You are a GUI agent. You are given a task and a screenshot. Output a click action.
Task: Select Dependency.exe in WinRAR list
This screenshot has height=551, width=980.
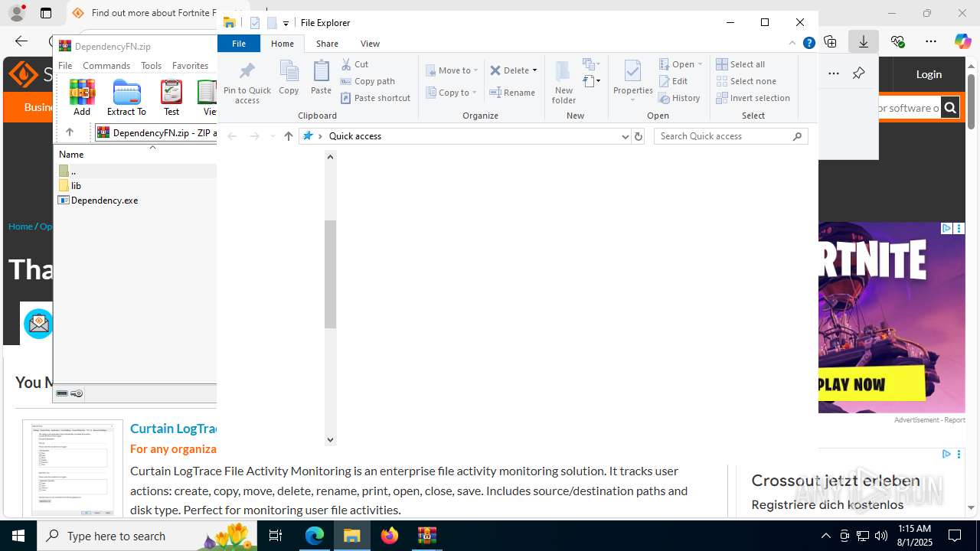104,201
